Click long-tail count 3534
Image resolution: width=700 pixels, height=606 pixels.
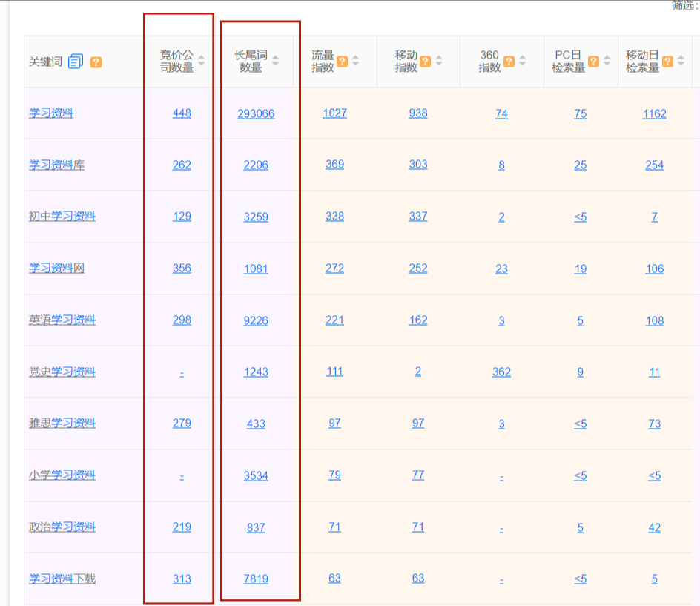point(256,475)
